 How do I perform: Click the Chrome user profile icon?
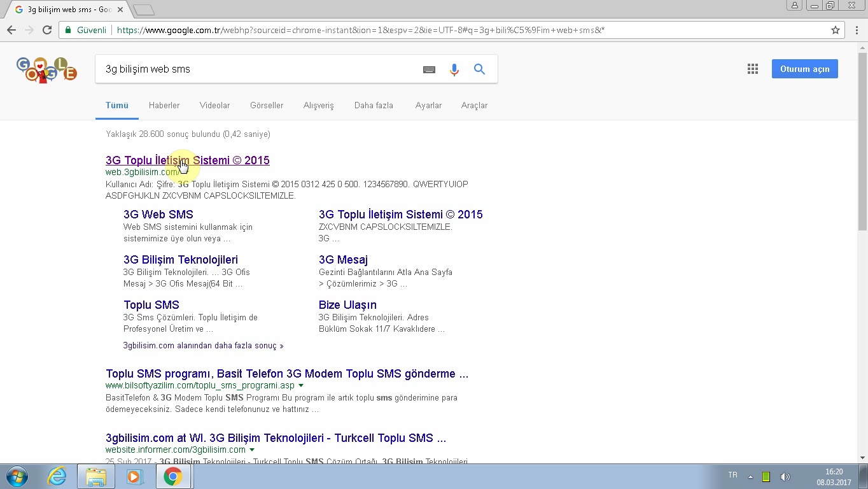pos(794,5)
